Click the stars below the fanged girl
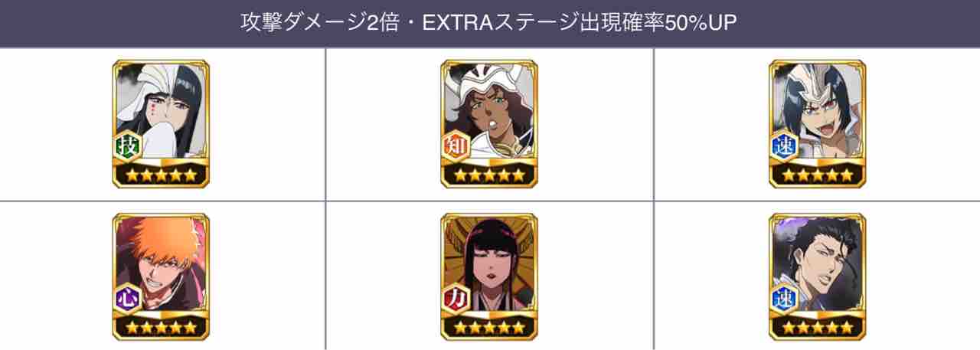The width and height of the screenshot is (980, 350). pos(817,175)
